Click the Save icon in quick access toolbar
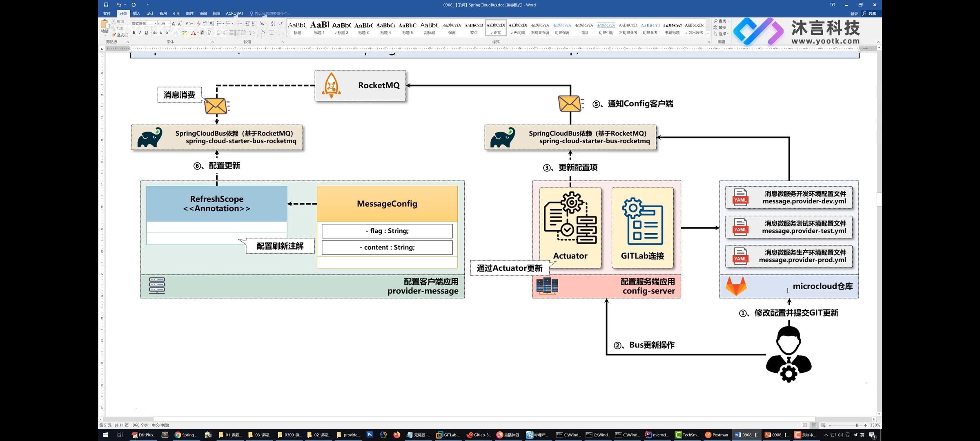Screen dimensions: 980x441 pos(106,5)
